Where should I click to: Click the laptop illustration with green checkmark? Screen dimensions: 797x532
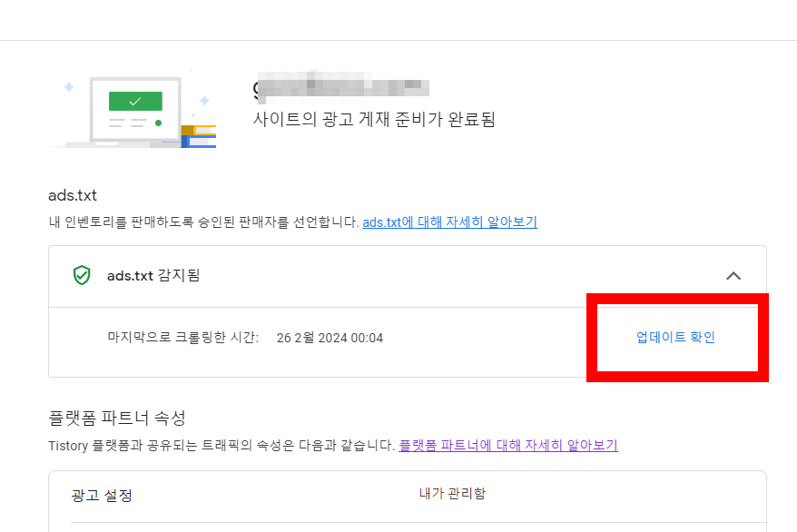click(x=134, y=107)
